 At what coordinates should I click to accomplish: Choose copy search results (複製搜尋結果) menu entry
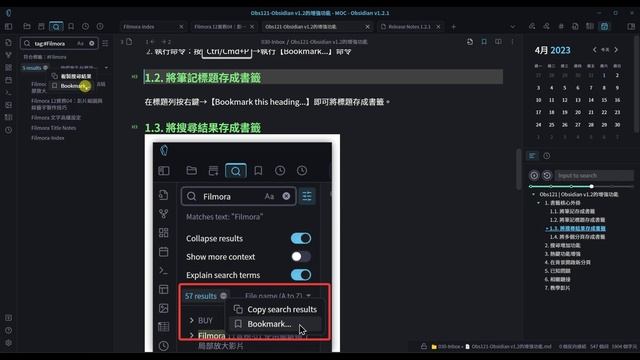point(71,76)
